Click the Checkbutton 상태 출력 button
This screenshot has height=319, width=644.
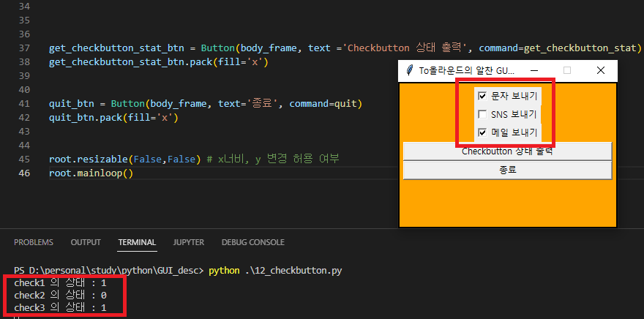click(x=508, y=151)
